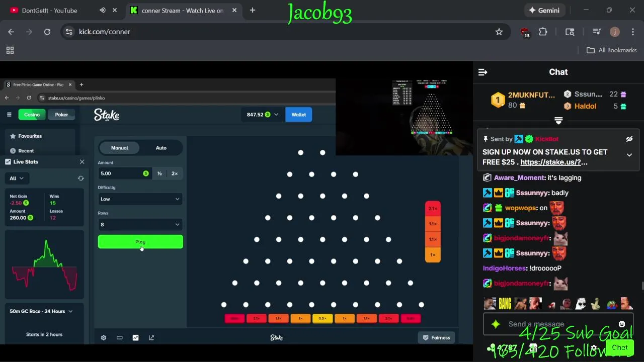Expand the chat leaderboard handle

(558, 121)
